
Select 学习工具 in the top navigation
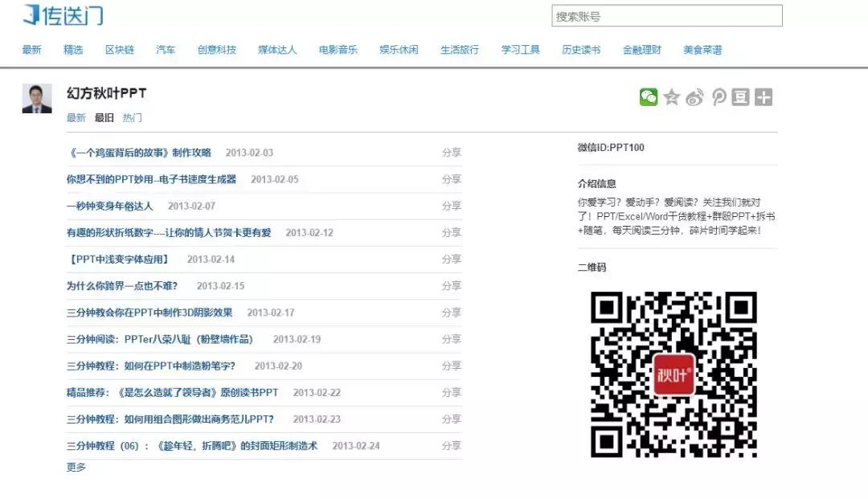(x=518, y=49)
